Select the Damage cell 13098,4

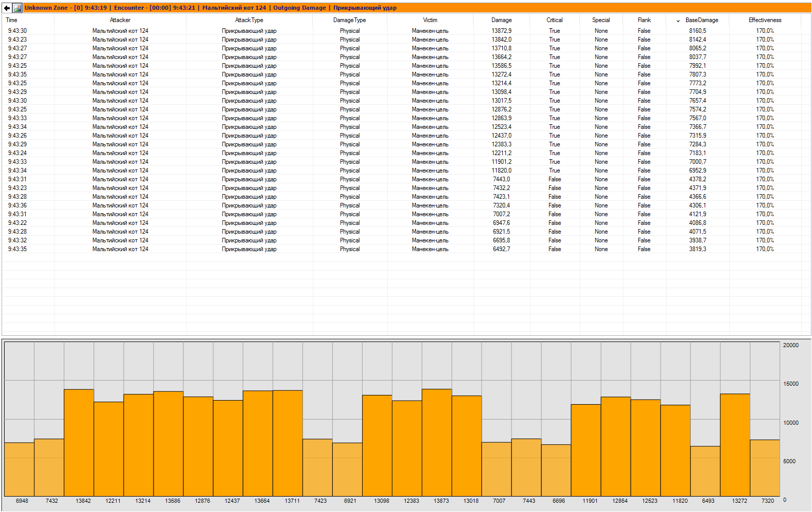pos(502,92)
